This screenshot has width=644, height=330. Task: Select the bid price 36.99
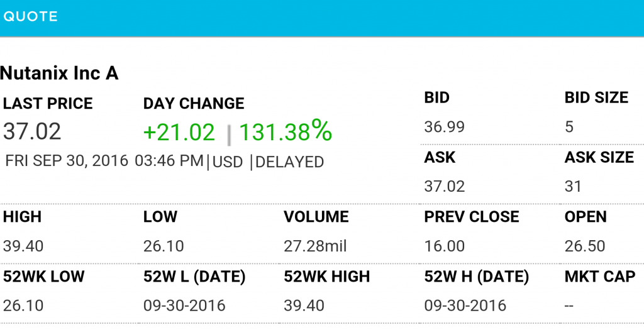[445, 127]
